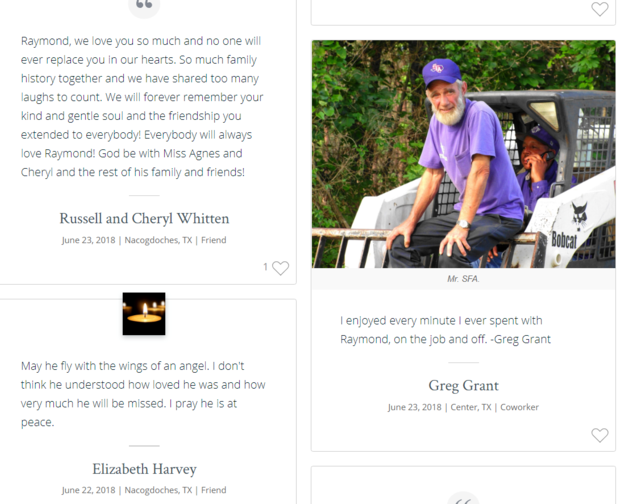Click the 'Raymond, we love you' tribute text

142,107
